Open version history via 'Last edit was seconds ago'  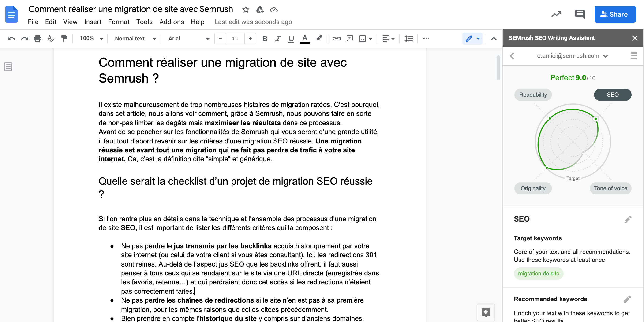coord(253,22)
